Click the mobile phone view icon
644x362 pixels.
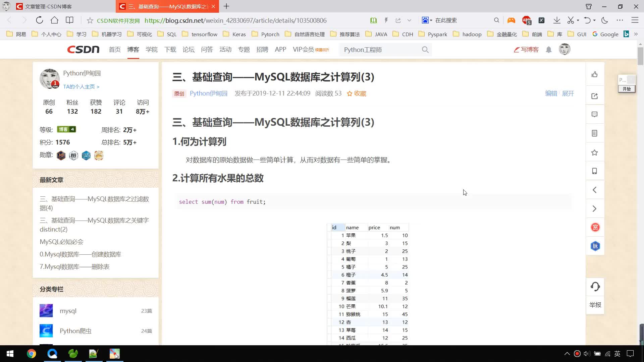(x=594, y=171)
